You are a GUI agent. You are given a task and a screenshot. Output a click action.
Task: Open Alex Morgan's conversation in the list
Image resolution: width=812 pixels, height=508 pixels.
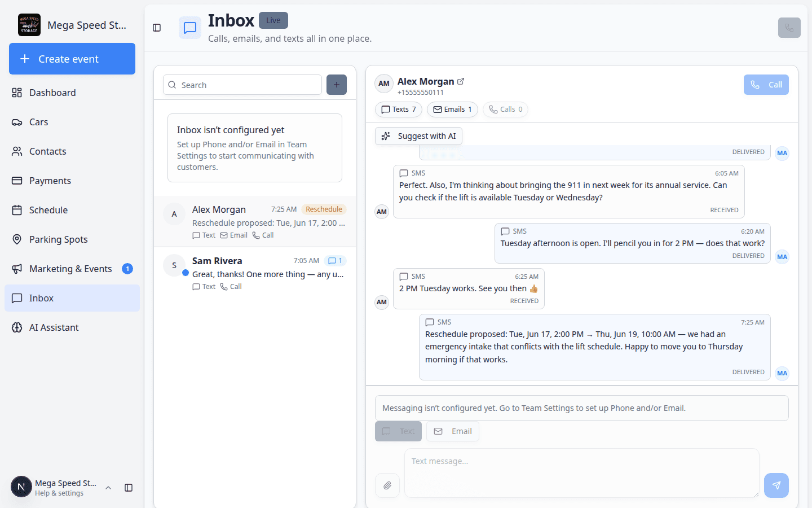coord(255,221)
